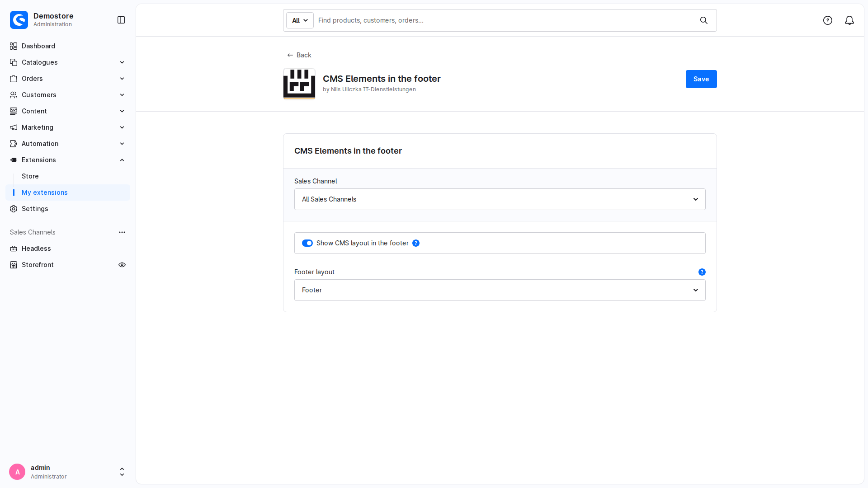Image resolution: width=868 pixels, height=488 pixels.
Task: Click the blue help icon beside Footer layout
Action: point(702,272)
